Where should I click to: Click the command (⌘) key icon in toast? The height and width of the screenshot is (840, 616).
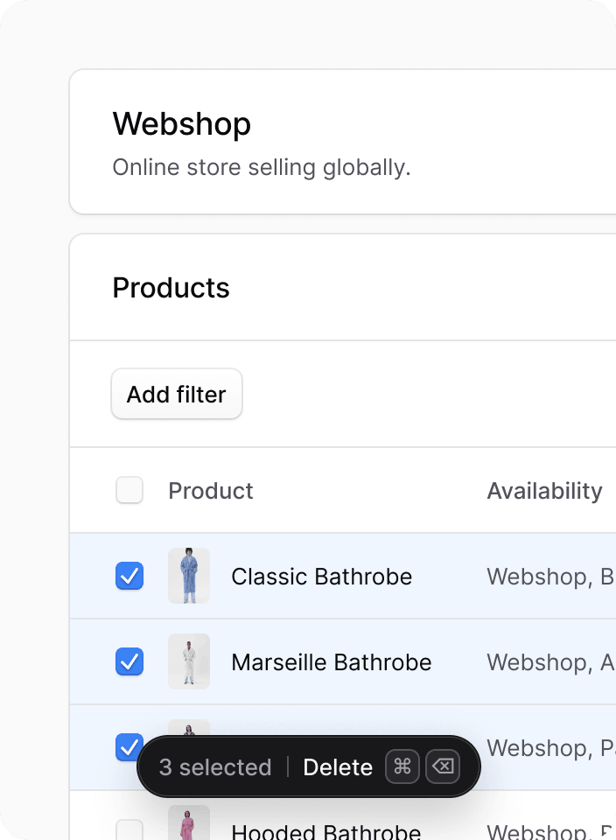tap(402, 766)
